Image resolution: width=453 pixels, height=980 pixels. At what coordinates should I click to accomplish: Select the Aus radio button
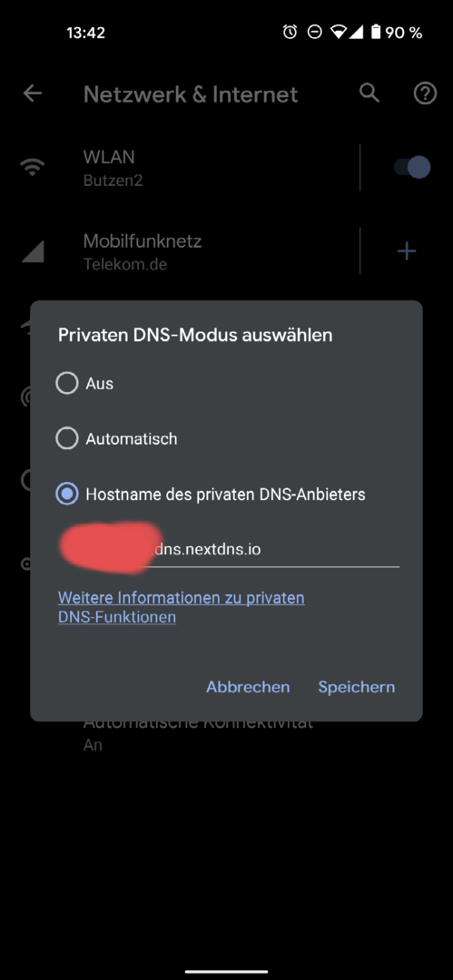click(x=67, y=383)
